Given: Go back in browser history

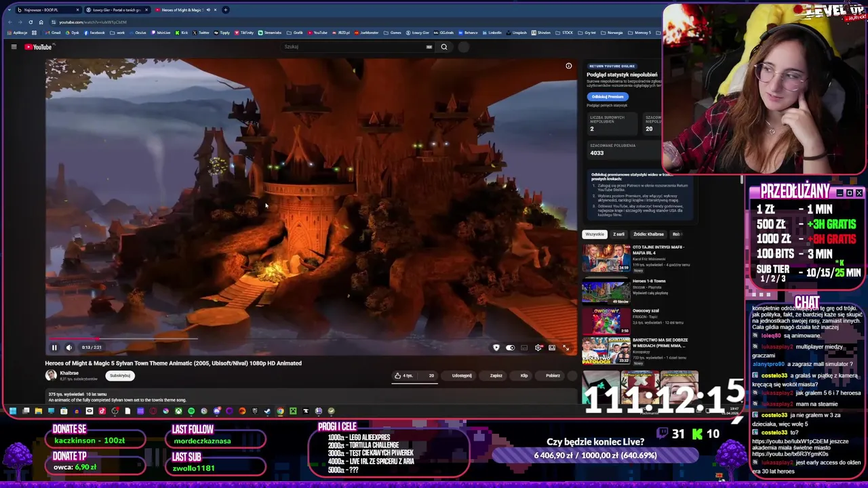Looking at the screenshot, I should click(x=9, y=22).
